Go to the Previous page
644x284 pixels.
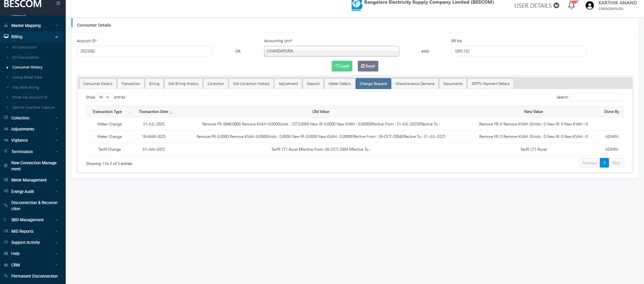point(589,163)
